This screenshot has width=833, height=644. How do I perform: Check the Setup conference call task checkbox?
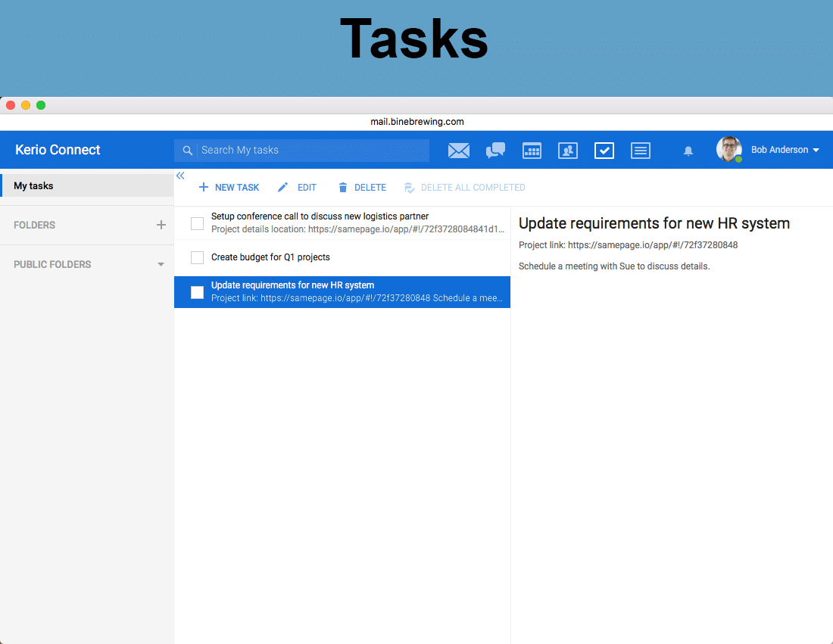pyautogui.click(x=197, y=223)
